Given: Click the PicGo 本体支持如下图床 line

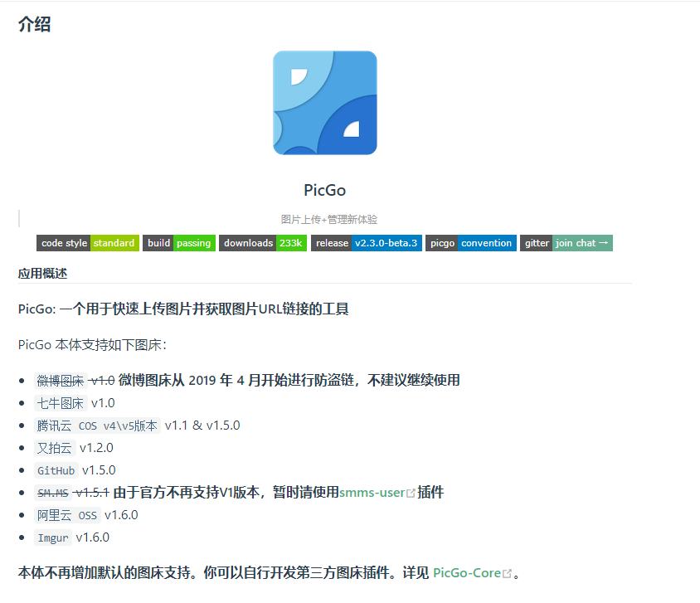Looking at the screenshot, I should coord(92,345).
